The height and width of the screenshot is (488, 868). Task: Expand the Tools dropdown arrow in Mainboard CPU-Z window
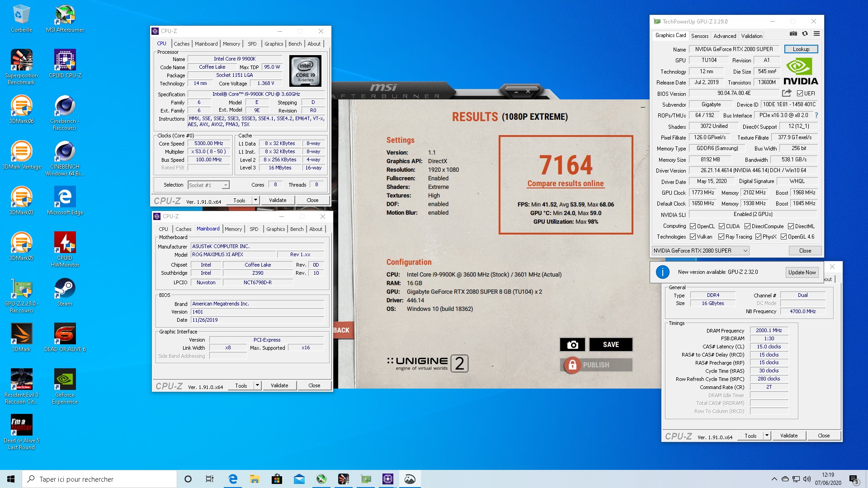[x=257, y=385]
